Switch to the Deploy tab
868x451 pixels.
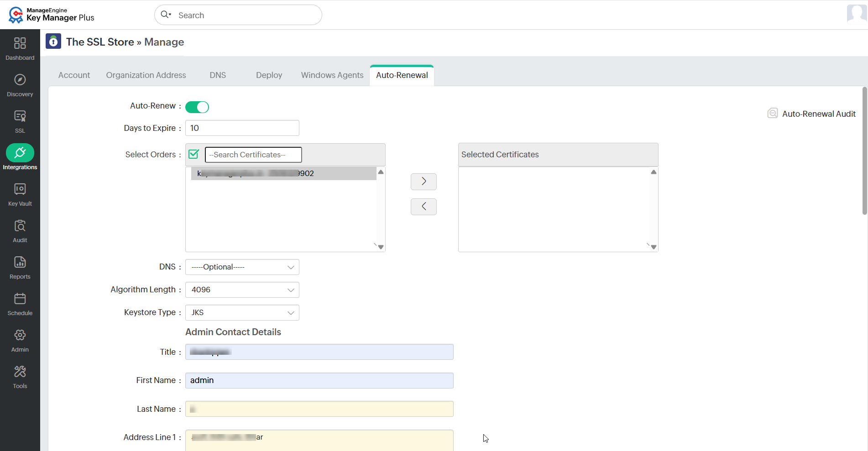[269, 75]
